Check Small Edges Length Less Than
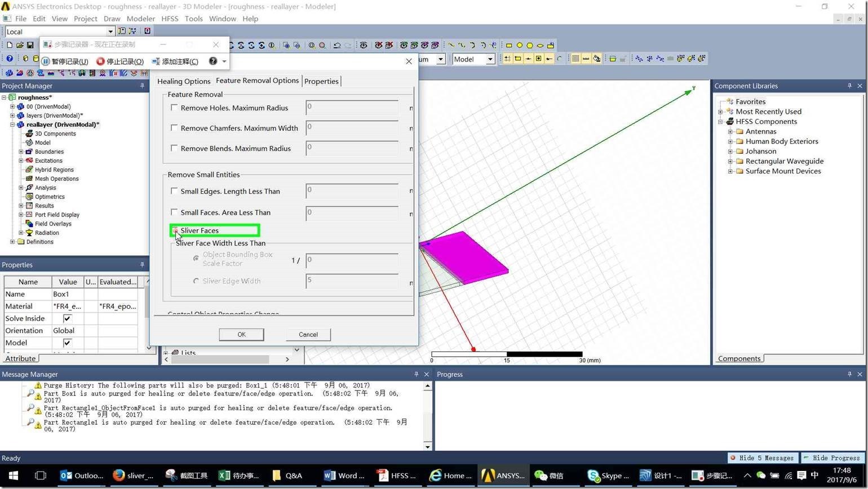868x489 pixels. 174,191
